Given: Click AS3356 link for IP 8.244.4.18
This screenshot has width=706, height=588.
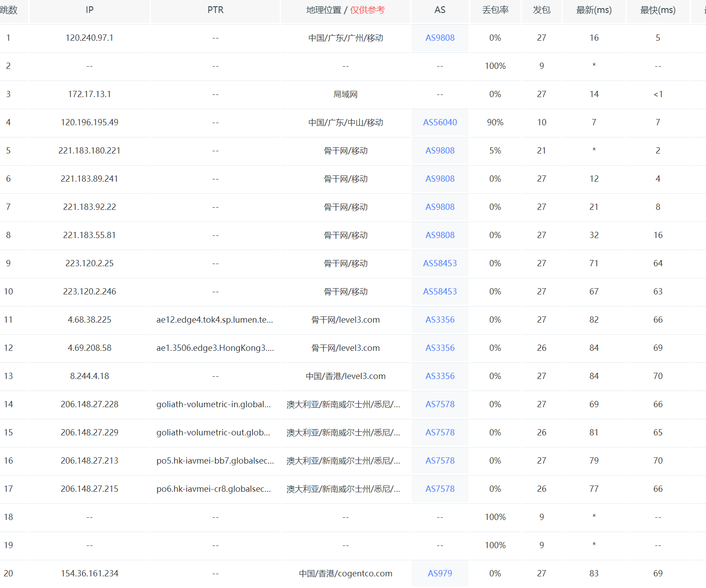Looking at the screenshot, I should point(440,376).
